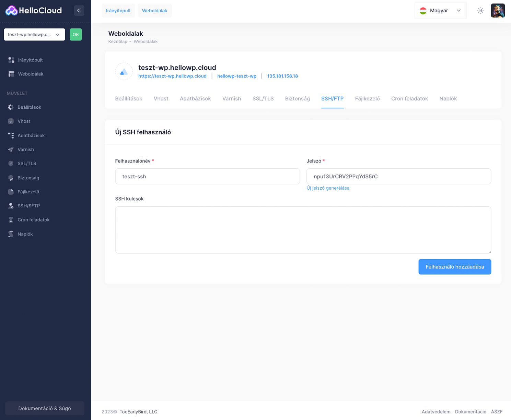Viewport: 511px width, 420px height.
Task: Open the https://teszt-wp.hellowp.cloud link
Action: 172,76
